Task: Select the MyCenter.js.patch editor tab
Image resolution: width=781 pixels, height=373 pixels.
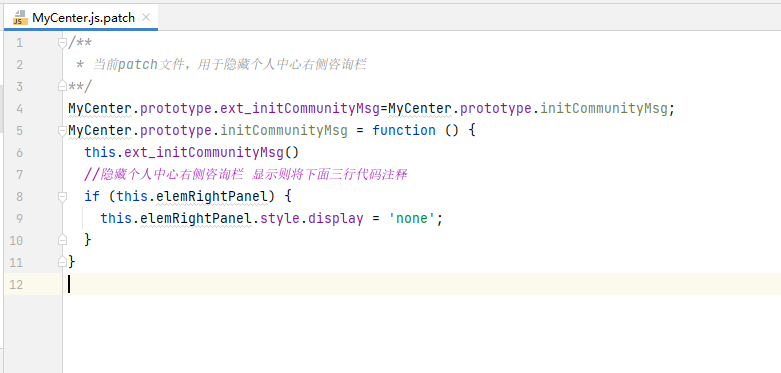Action: point(81,17)
